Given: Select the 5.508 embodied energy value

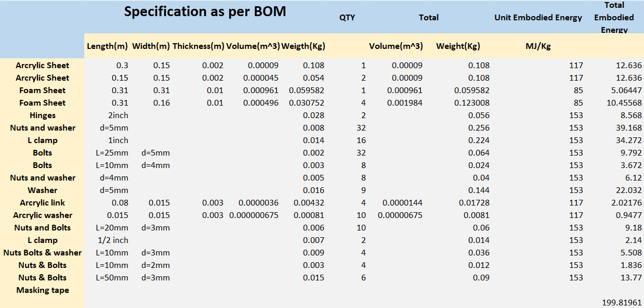Looking at the screenshot, I should [x=632, y=253].
